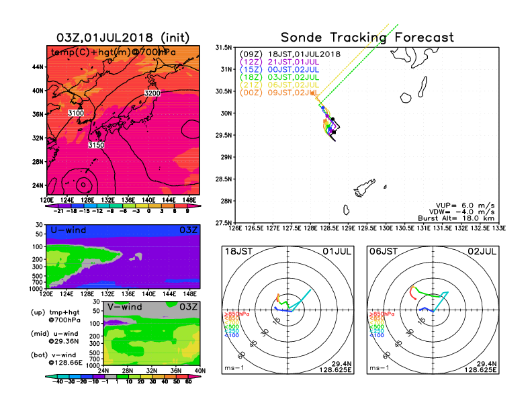Select the "temp(C)+hgt(m)@700hPa" map label
This screenshot has height=411, width=532.
[x=114, y=52]
